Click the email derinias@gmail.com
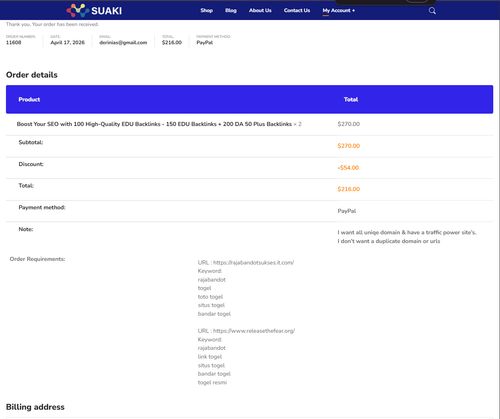The height and width of the screenshot is (419, 500). click(123, 42)
